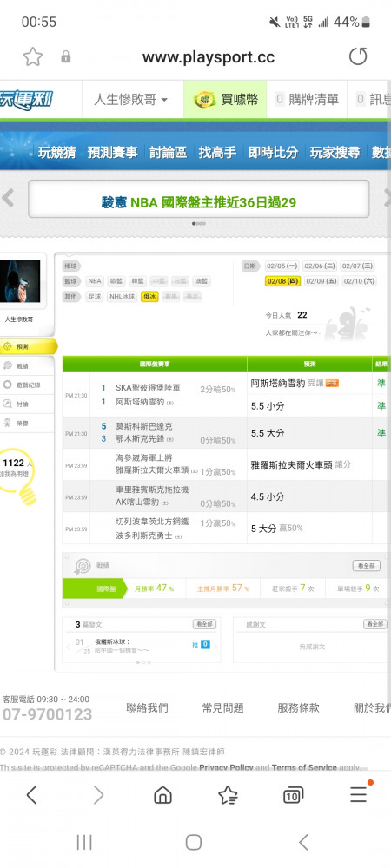Click prediction 4.5 小分
This screenshot has width=391, height=868.
pyautogui.click(x=268, y=496)
